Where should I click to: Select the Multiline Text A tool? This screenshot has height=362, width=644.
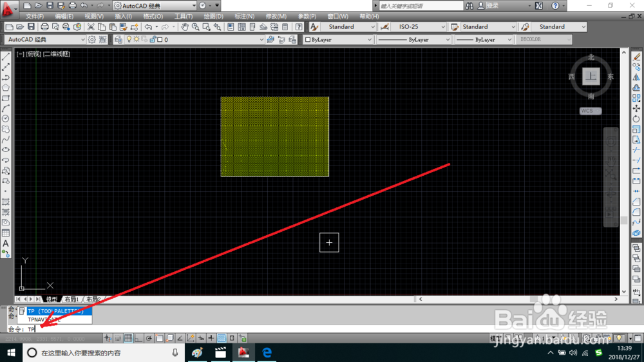pyautogui.click(x=6, y=243)
